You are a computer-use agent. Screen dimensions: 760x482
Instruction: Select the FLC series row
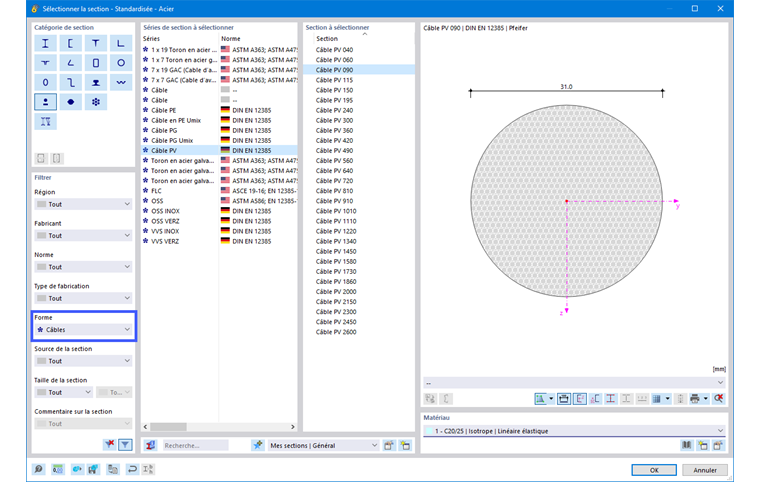click(x=219, y=191)
